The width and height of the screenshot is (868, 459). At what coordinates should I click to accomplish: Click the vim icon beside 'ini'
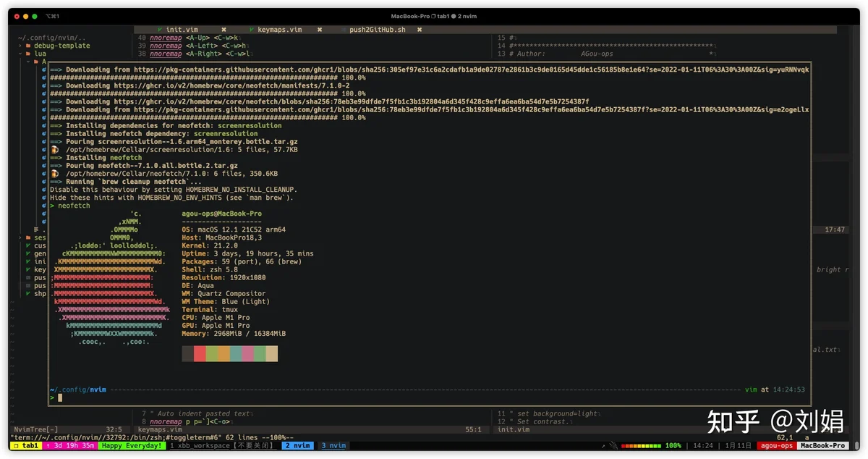[28, 261]
